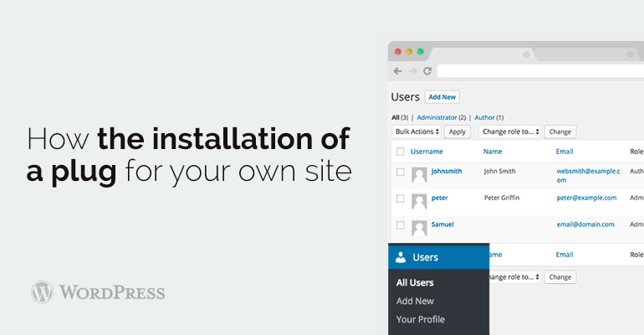Open All Users in the sidebar menu
The image size is (644, 335).
point(415,282)
